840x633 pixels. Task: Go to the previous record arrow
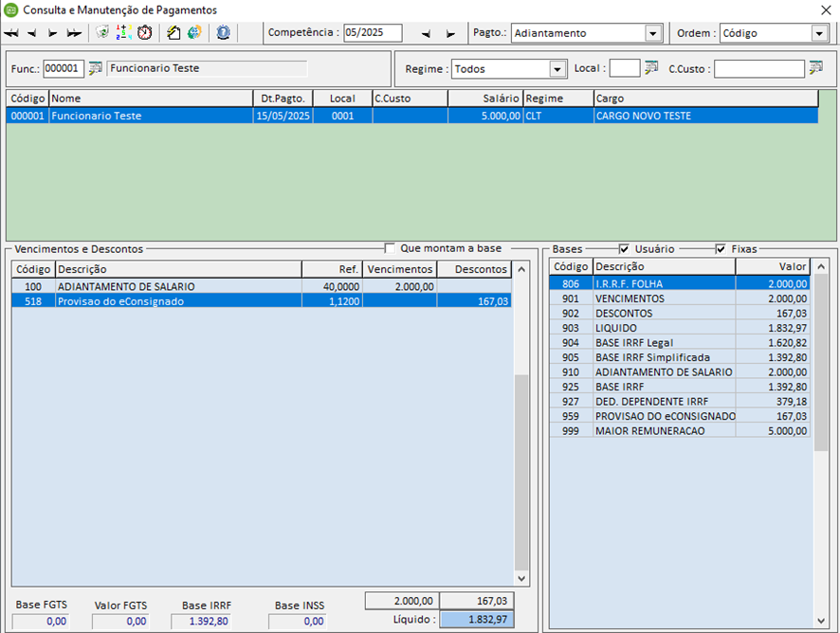(32, 33)
